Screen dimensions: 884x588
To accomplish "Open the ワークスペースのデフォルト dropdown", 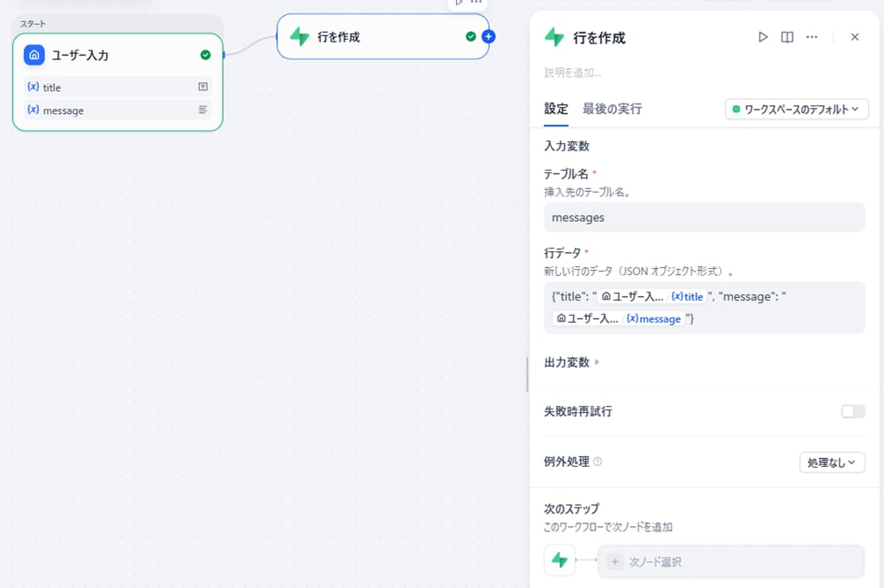I will point(796,109).
